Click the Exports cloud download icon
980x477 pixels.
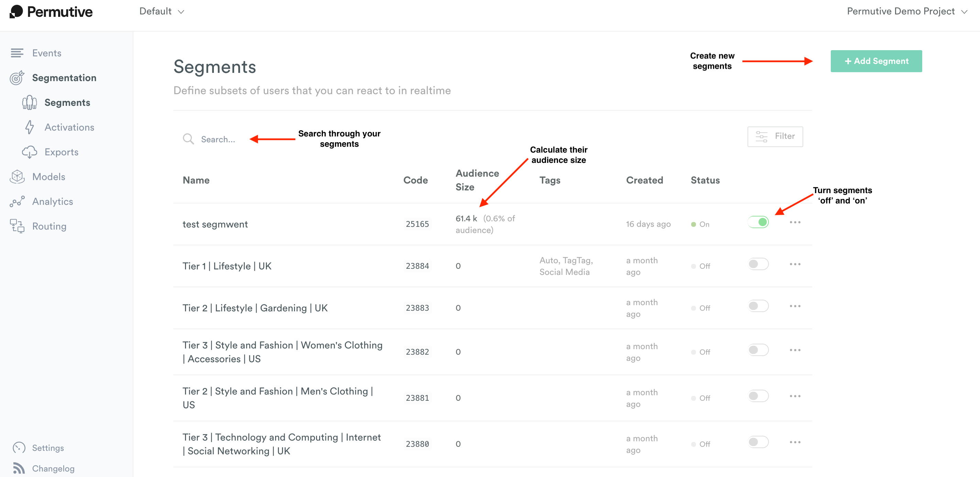(x=29, y=152)
